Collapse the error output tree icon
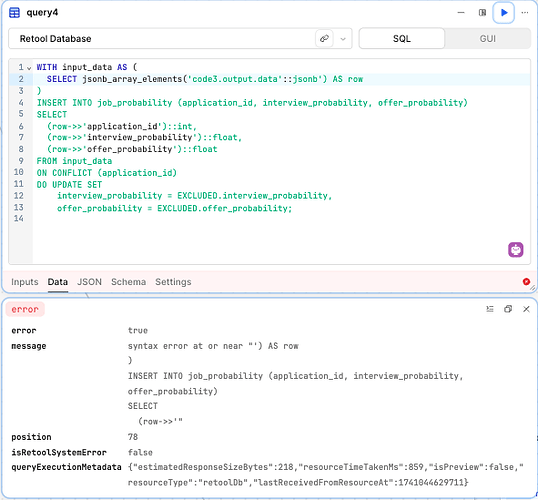This screenshot has height=500, width=538. pos(490,309)
